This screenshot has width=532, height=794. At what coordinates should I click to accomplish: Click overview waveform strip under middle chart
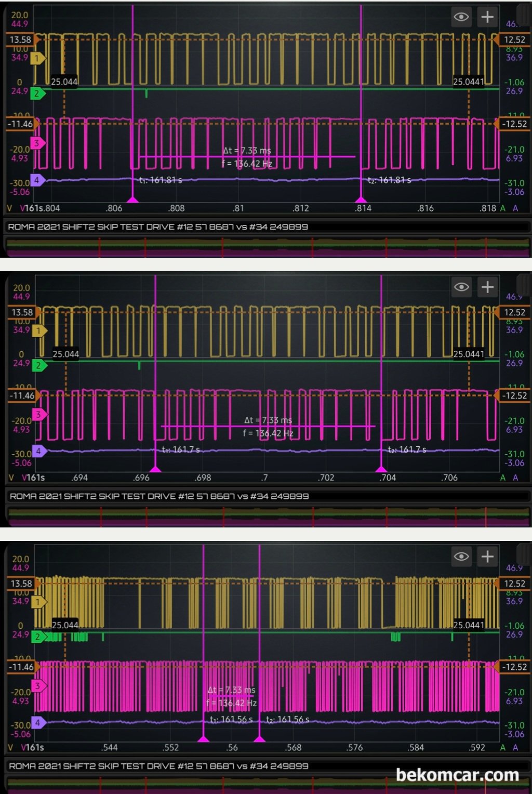(268, 517)
